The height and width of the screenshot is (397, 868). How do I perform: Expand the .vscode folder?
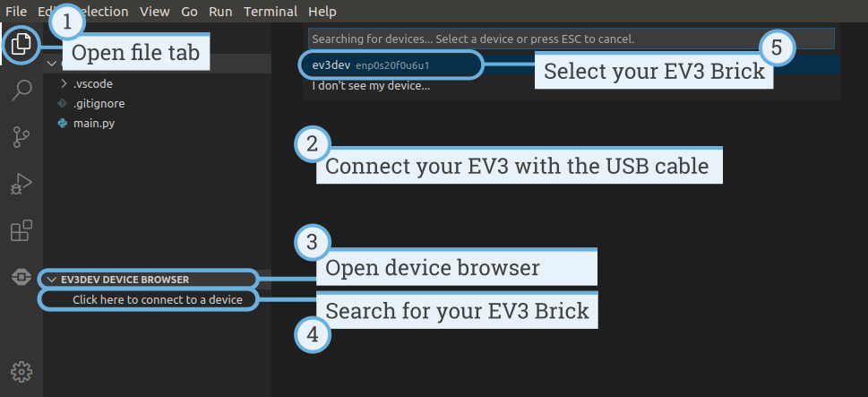click(64, 83)
